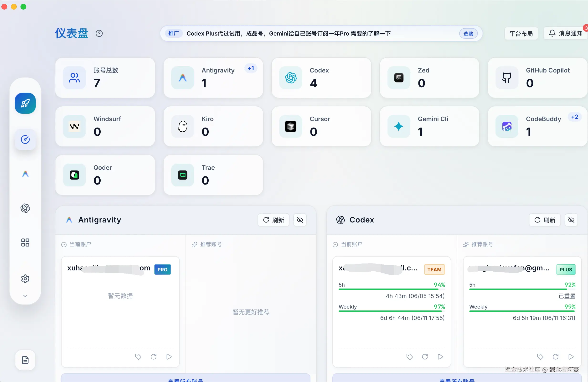Click the play icon on PLUS account
Viewport: 588px width, 382px height.
click(x=571, y=356)
